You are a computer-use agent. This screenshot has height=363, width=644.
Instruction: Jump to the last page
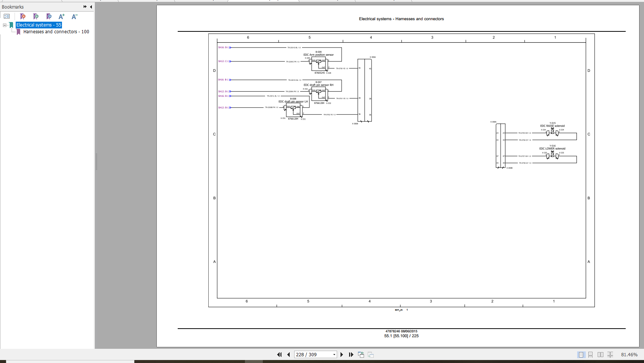[x=351, y=354]
